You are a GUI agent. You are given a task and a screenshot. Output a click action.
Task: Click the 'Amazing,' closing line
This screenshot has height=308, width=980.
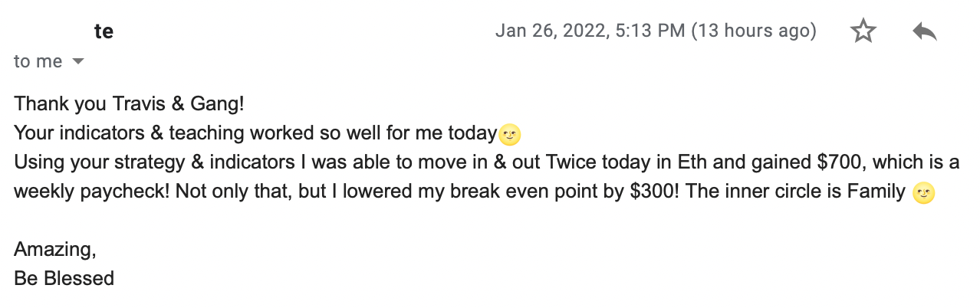point(55,250)
